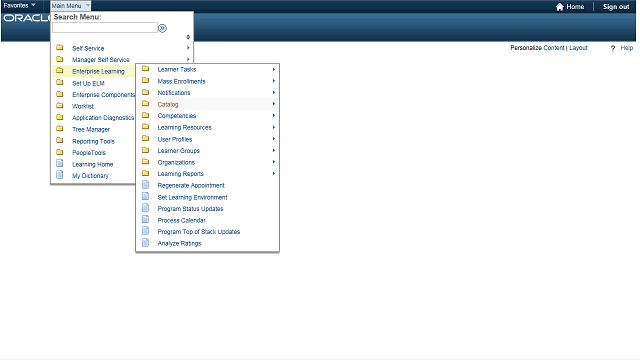The width and height of the screenshot is (640, 360).
Task: Click the sort toggle below search box
Action: coord(188,37)
